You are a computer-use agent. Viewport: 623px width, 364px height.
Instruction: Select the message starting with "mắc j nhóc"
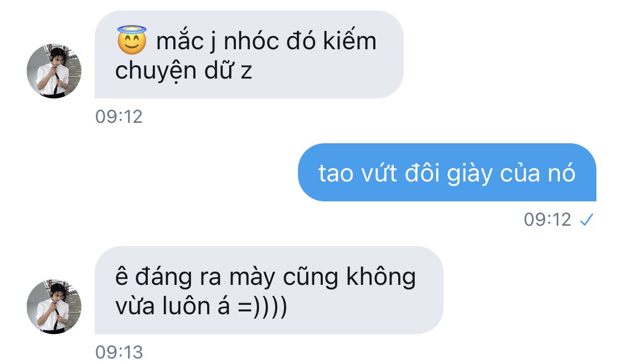pyautogui.click(x=249, y=54)
